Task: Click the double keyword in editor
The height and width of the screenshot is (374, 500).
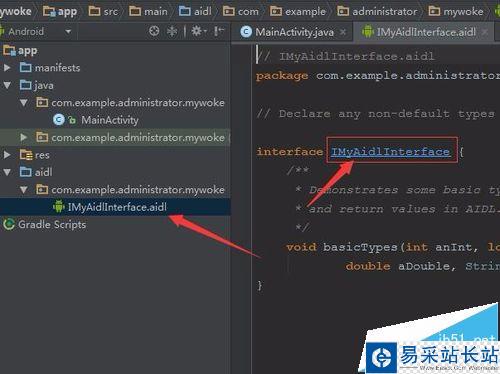Action: point(368,266)
